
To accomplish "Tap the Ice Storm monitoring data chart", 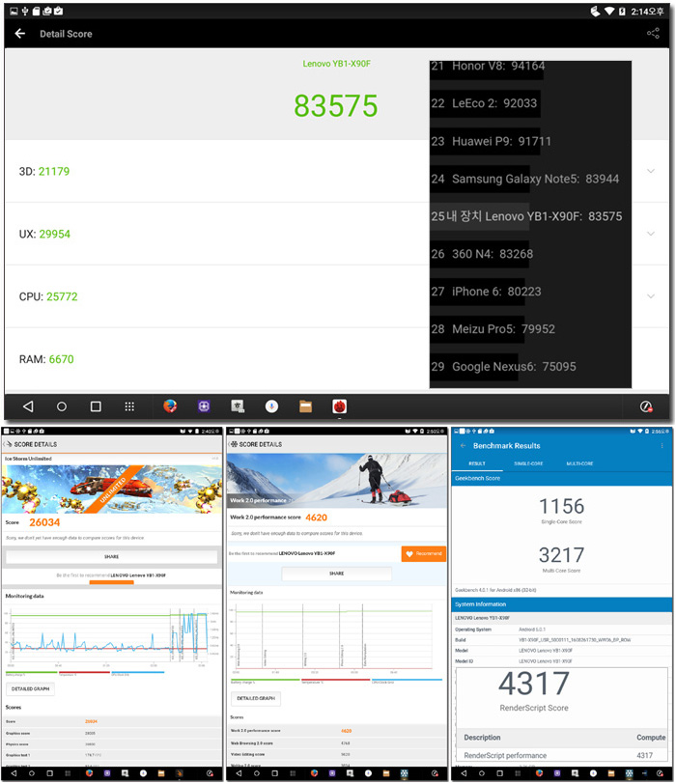I will [112, 637].
